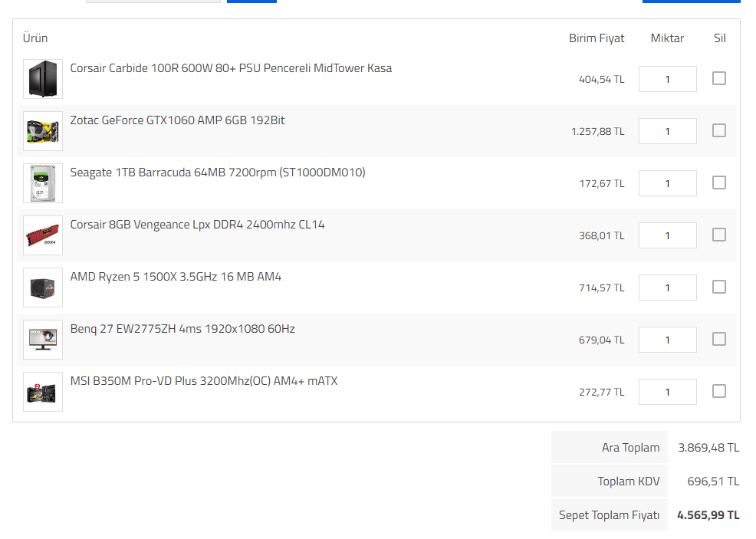The image size is (756, 539).
Task: Open the Corsair Carbide 100R case thumbnail
Action: coord(43,79)
